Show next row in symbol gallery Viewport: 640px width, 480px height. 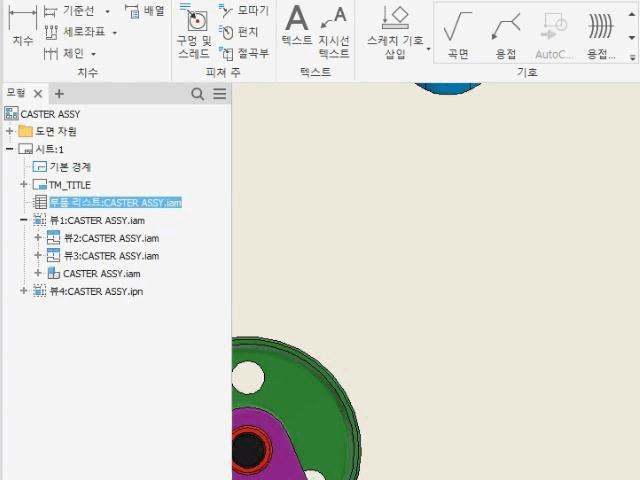coord(632,38)
